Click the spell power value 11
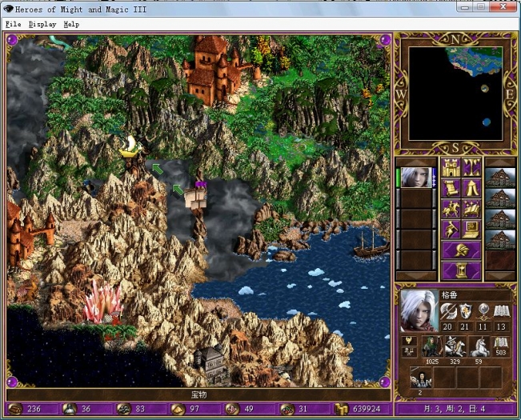The width and height of the screenshot is (521, 420). coord(483,326)
